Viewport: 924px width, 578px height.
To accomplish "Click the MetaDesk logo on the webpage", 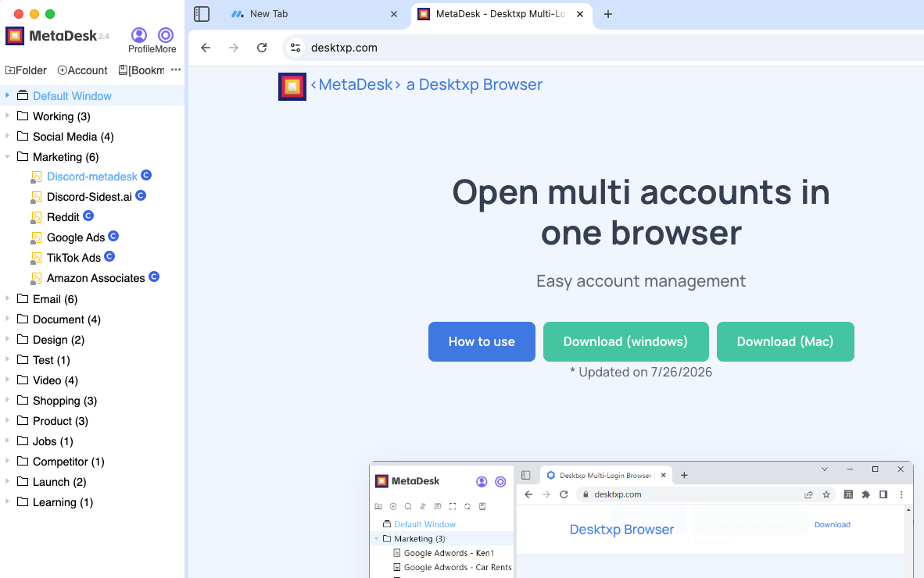I will 292,87.
